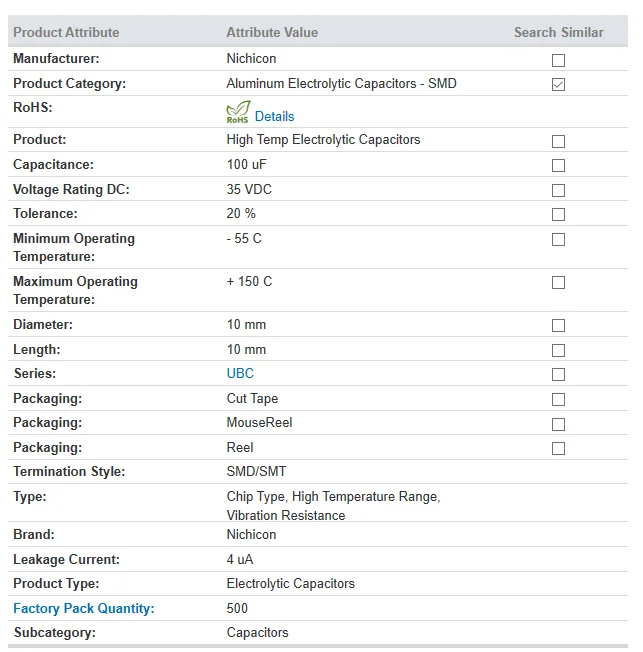Click the Factory Pack Quantity link
The height and width of the screenshot is (652, 643).
(x=84, y=609)
